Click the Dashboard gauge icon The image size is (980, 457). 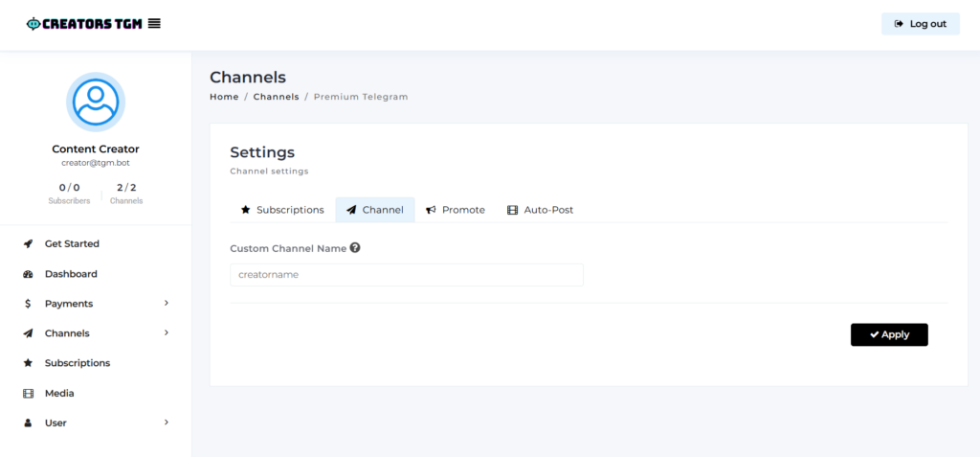click(28, 274)
